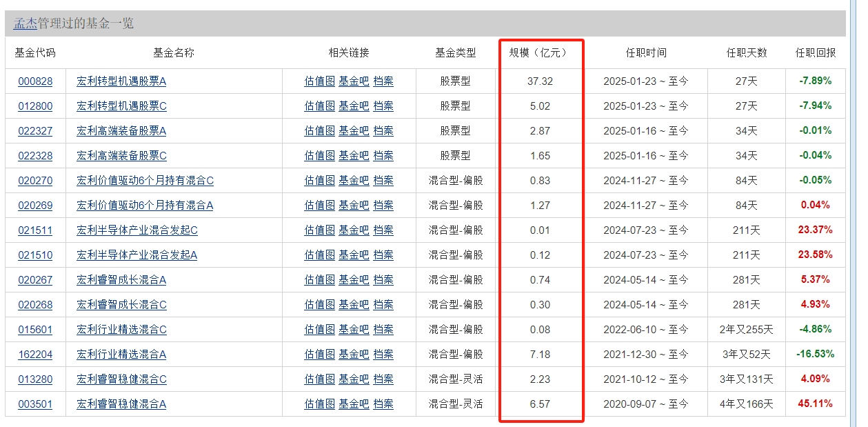Image resolution: width=868 pixels, height=427 pixels.
Task: Select the 混合型-灵活 type for fund 013280
Action: [x=456, y=379]
